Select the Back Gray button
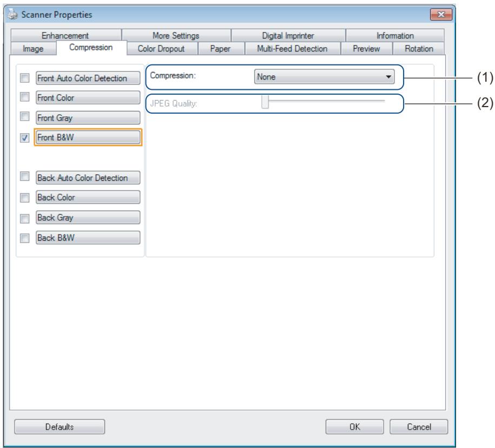The width and height of the screenshot is (495, 448). point(88,218)
